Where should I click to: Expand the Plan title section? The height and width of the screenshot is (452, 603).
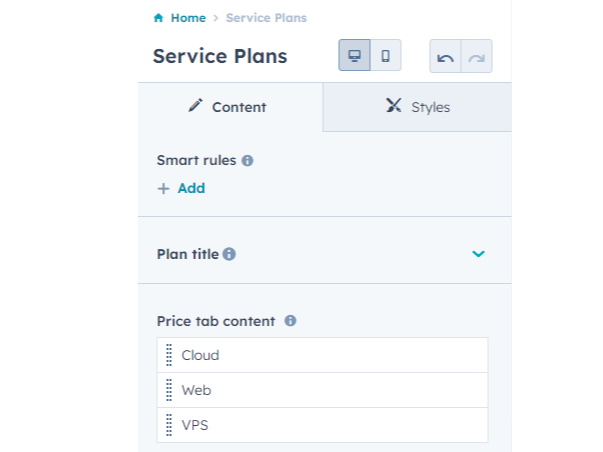[478, 254]
